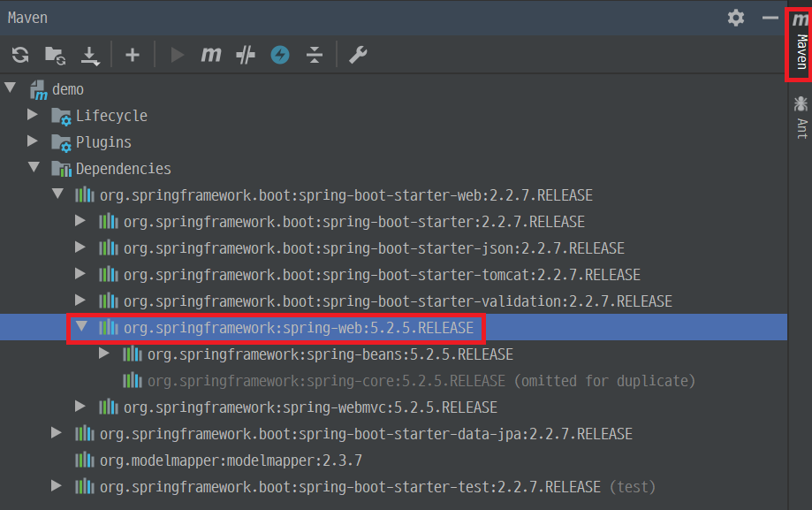
Task: Click library icon beside spring-beans
Action: (x=132, y=354)
